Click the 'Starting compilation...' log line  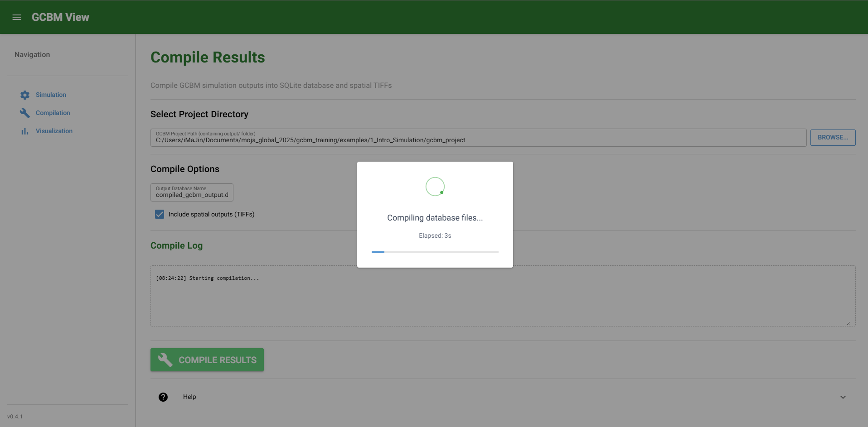tap(208, 278)
